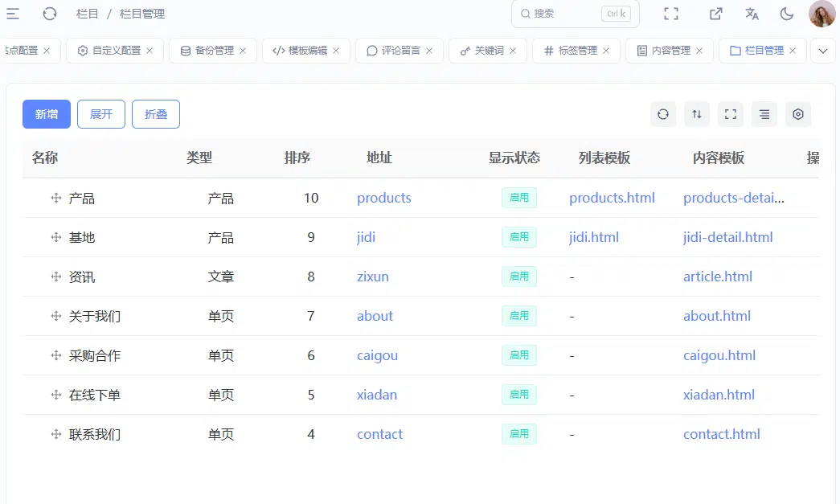This screenshot has width=840, height=504.
Task: Click the drag handle of the 在线下单 row
Action: [x=56, y=395]
